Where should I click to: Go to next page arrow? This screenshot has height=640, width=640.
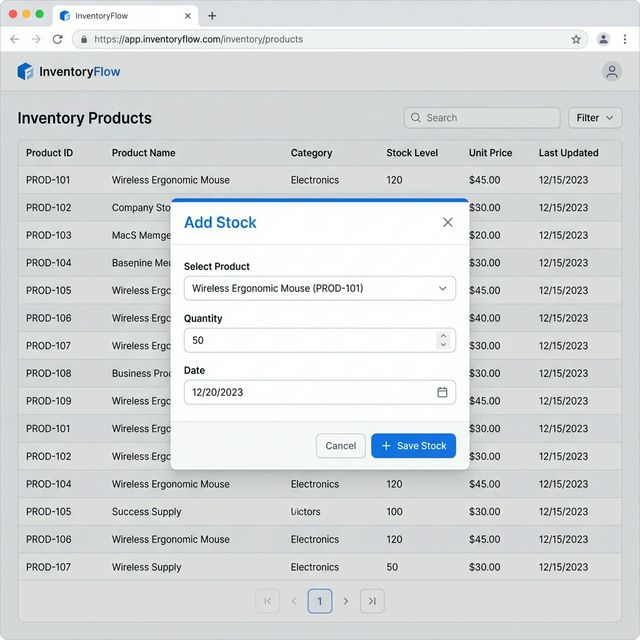point(346,601)
